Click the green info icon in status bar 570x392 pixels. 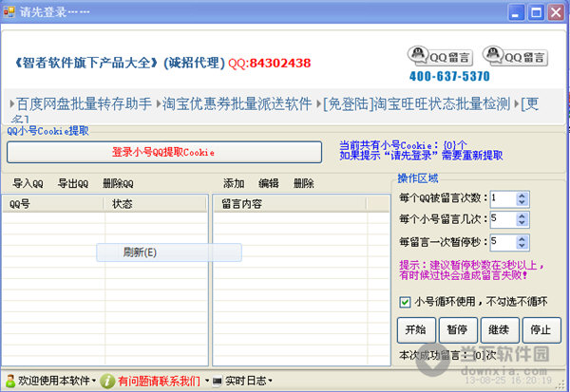click(107, 382)
